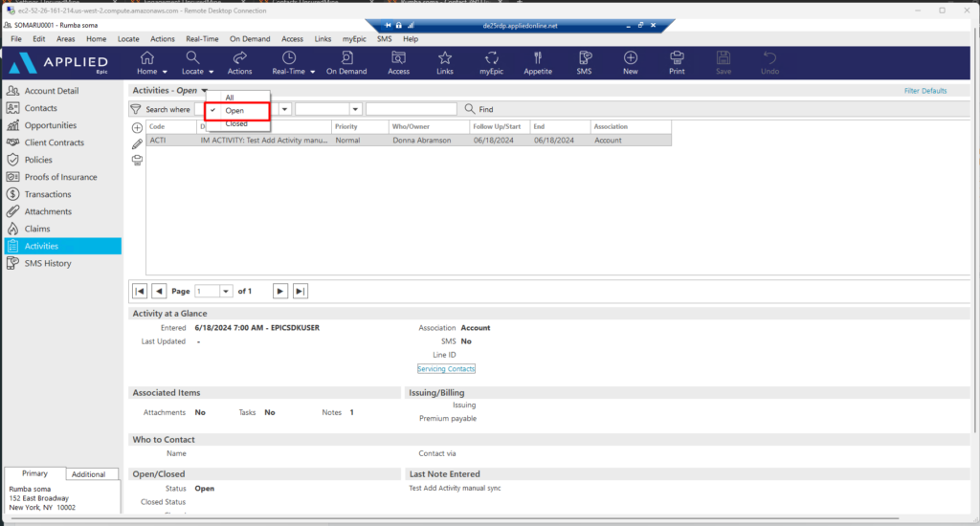Viewport: 980px width, 526px height.
Task: Open the first Search where dropdown
Action: [x=284, y=109]
